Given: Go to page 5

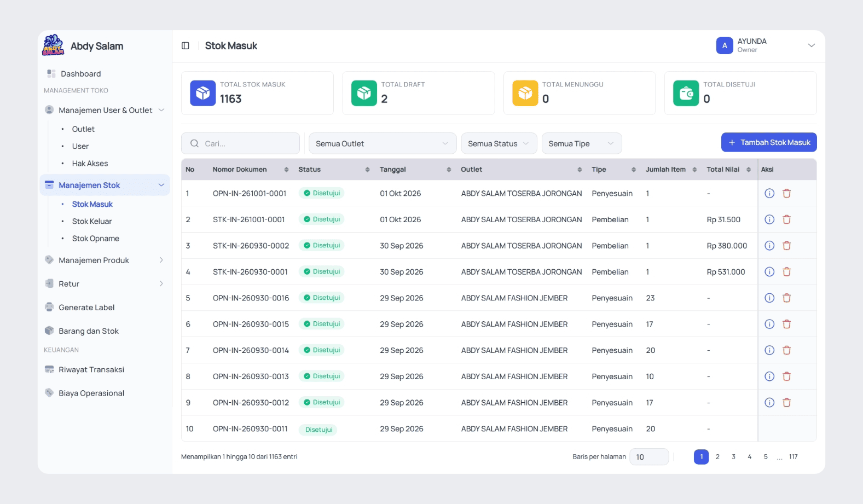Looking at the screenshot, I should (x=766, y=457).
